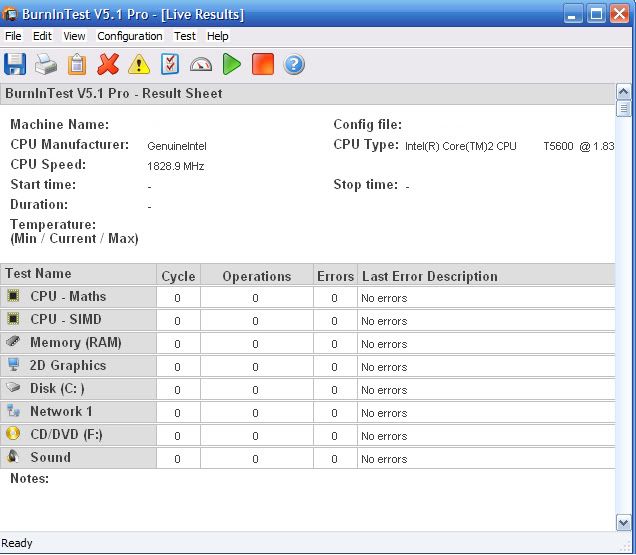Click the clipboard copy results icon
Viewport: 636px width, 555px height.
point(77,65)
